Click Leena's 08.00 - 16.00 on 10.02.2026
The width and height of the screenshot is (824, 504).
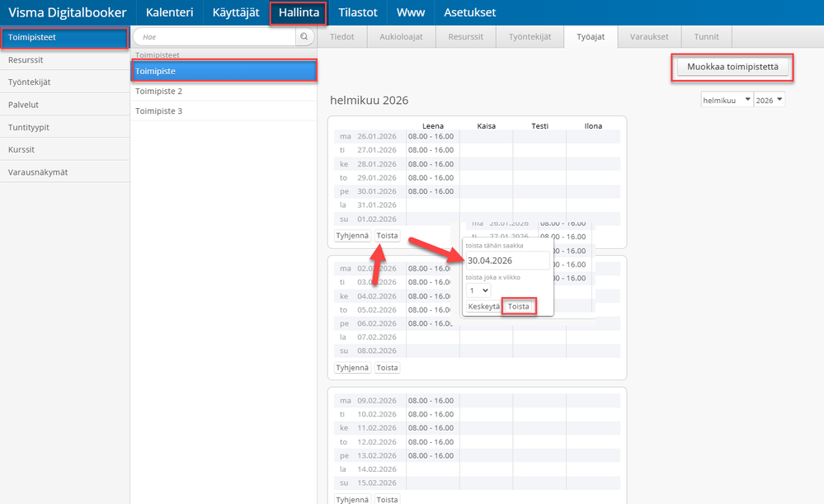pyautogui.click(x=431, y=414)
